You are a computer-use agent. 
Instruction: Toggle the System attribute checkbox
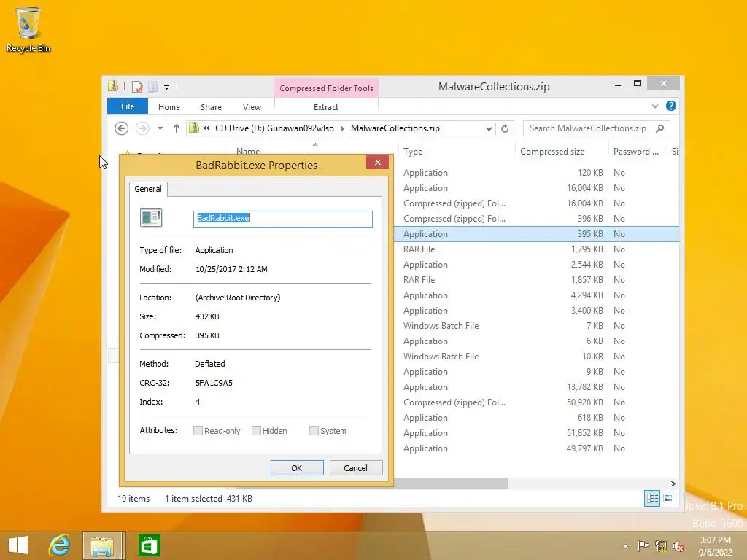(x=314, y=430)
